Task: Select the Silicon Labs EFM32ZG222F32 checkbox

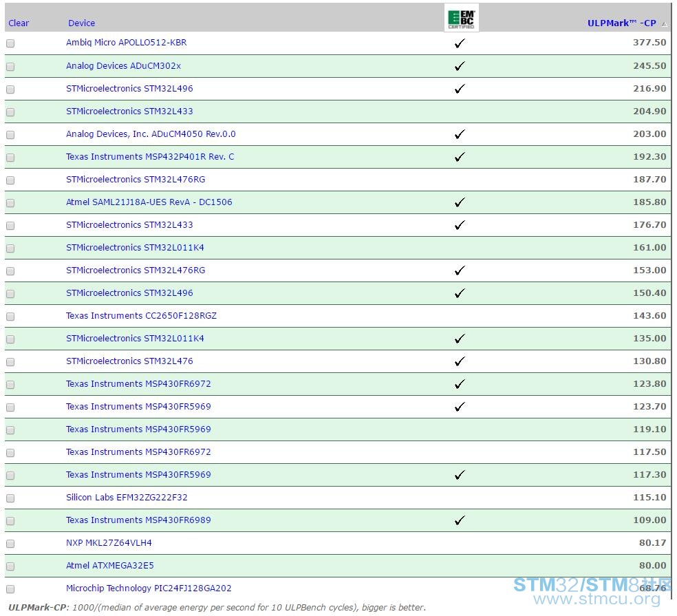Action: (x=10, y=498)
